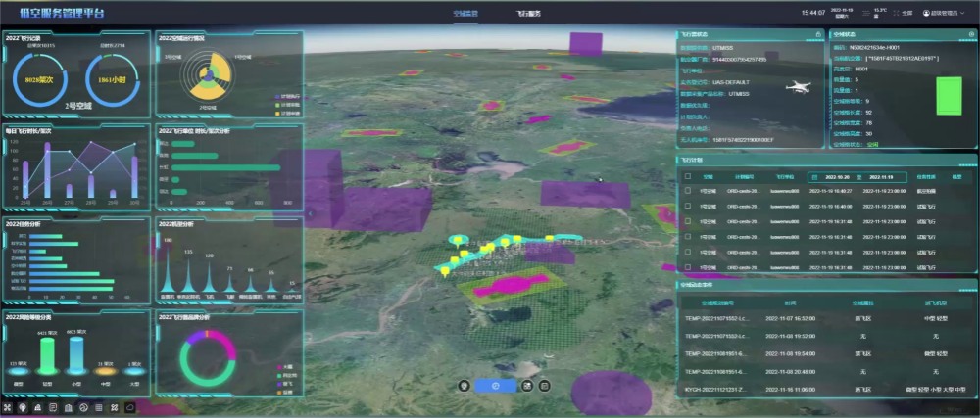Click the green airspace block in 空域状态
The width and height of the screenshot is (980, 418).
[x=949, y=96]
